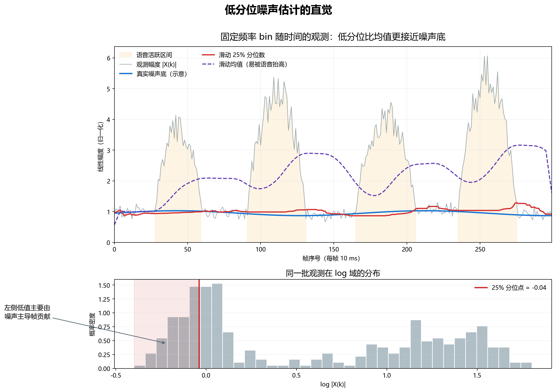The image size is (556, 392).
Task: Click the red legend line for 滑动 25% 分位数
Action: [x=208, y=55]
